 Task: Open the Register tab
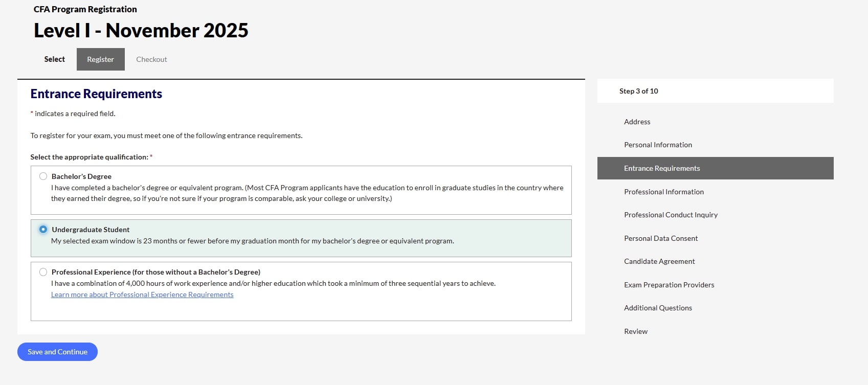coord(101,59)
